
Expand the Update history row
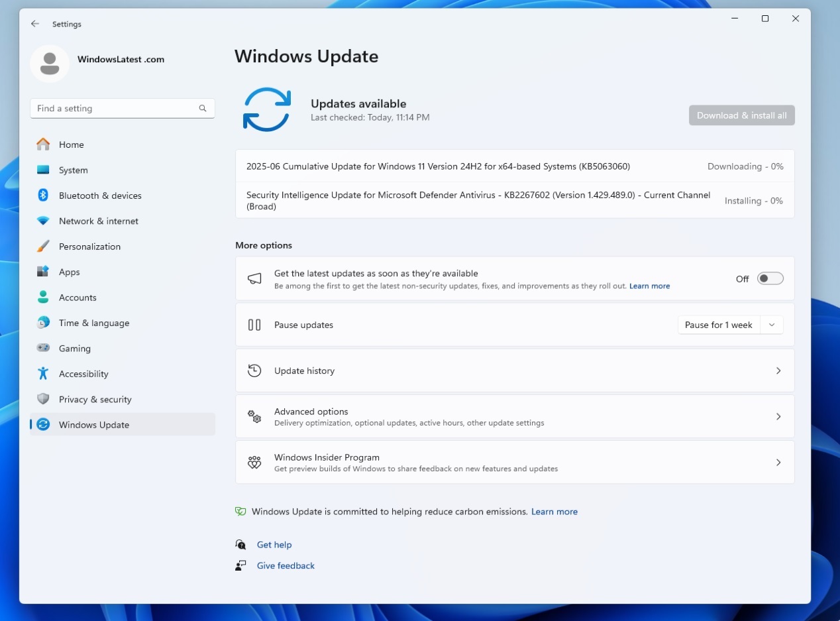tap(778, 370)
